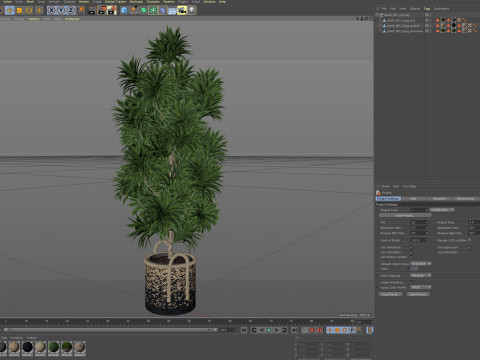Click the purple deformer icon
The height and width of the screenshot is (360, 480).
pyautogui.click(x=163, y=10)
